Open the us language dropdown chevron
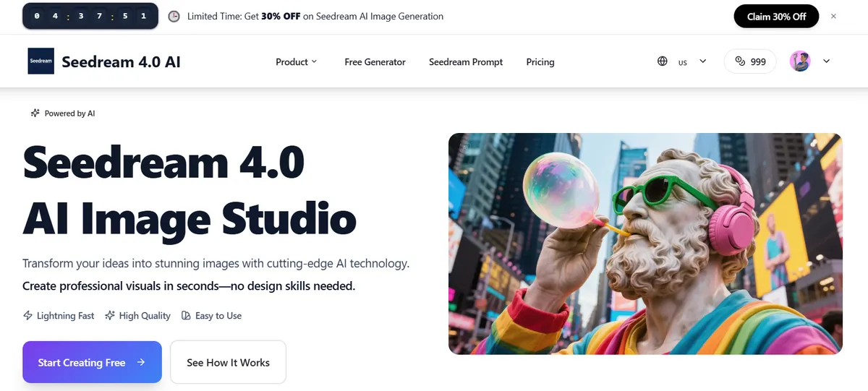 (702, 61)
